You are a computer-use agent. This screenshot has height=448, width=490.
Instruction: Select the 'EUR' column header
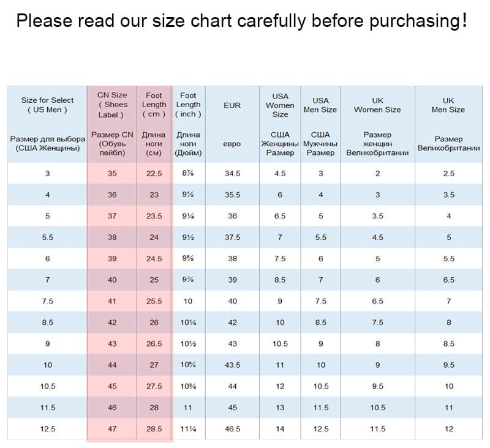tap(232, 105)
